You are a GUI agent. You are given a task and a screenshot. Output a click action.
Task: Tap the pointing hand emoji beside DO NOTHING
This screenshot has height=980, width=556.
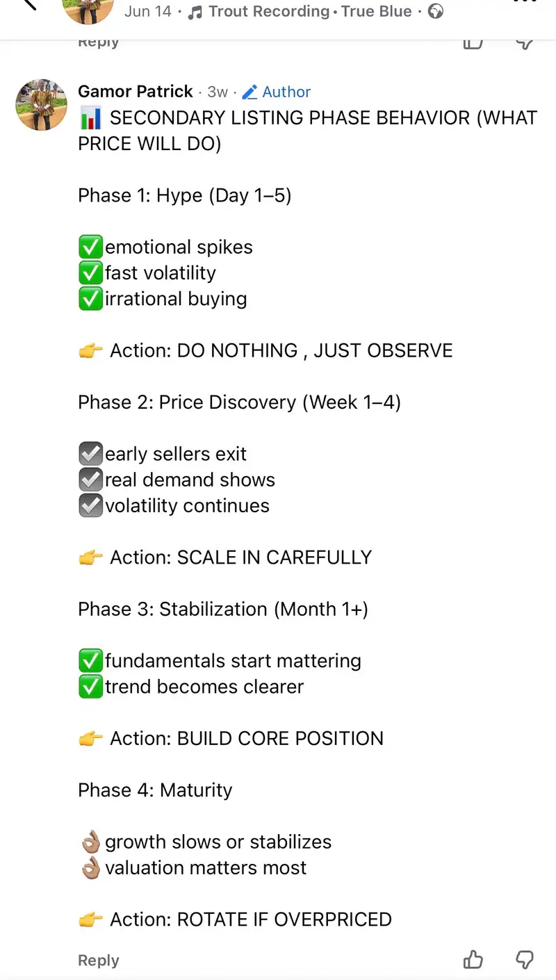pos(90,350)
